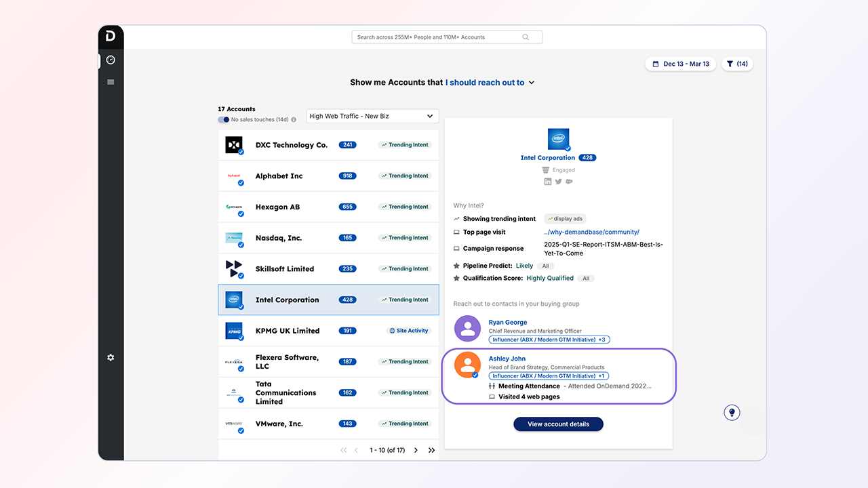This screenshot has width=868, height=488.
Task: Click the display ads intent tag
Action: [x=565, y=219]
